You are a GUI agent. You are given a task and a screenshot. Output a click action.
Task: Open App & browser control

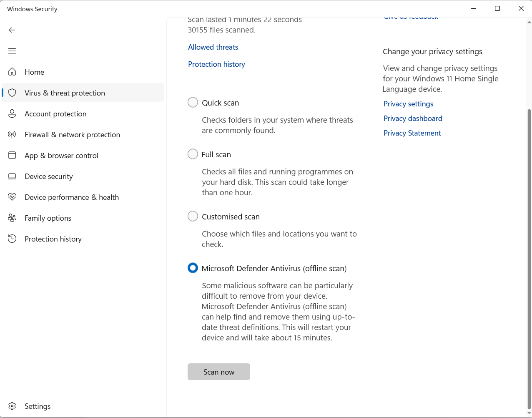point(61,155)
